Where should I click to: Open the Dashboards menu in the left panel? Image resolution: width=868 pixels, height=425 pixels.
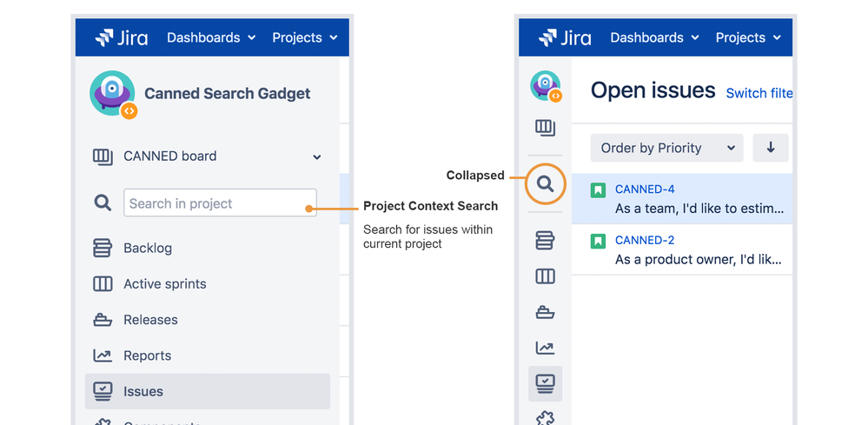click(x=211, y=37)
